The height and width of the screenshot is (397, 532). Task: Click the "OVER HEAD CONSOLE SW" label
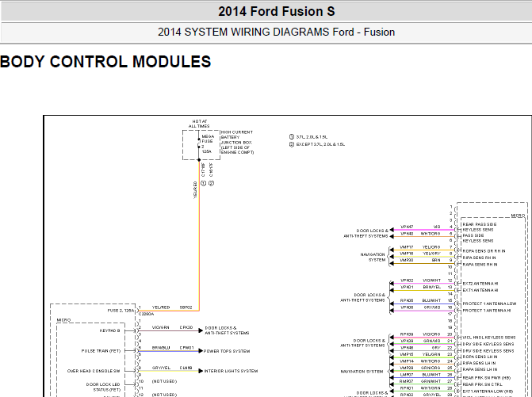coord(94,371)
